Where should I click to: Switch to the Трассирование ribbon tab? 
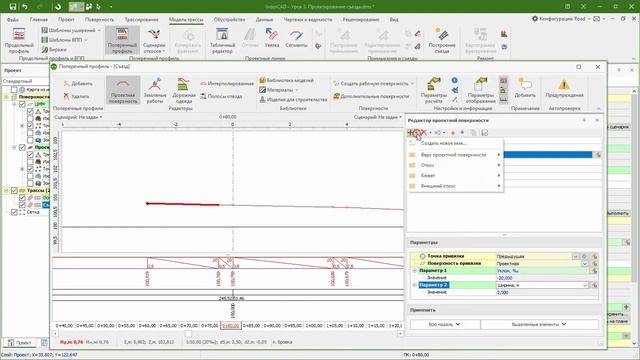(x=141, y=20)
